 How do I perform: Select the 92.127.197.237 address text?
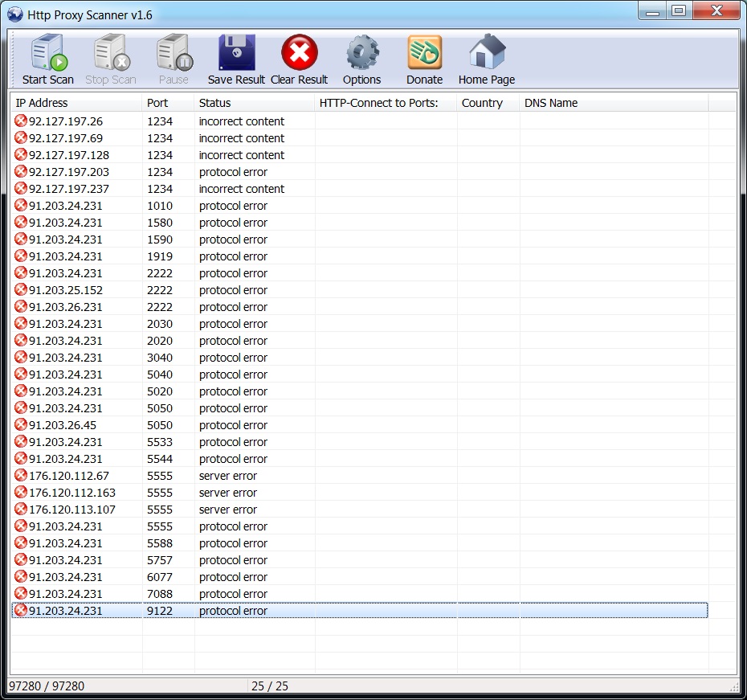pos(69,189)
